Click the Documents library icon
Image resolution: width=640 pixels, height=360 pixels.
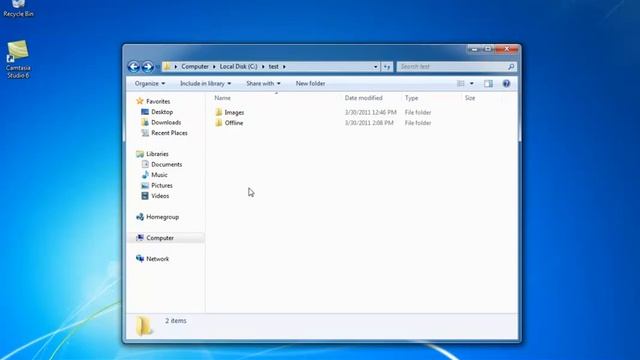click(145, 164)
